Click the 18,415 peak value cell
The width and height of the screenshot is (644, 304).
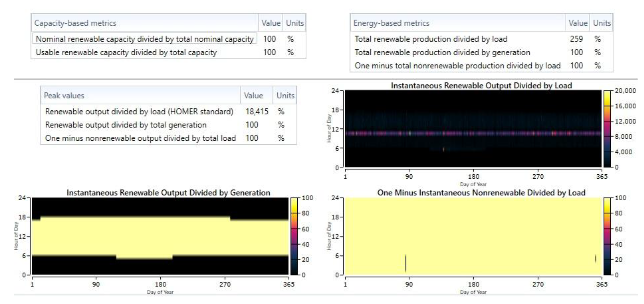257,111
